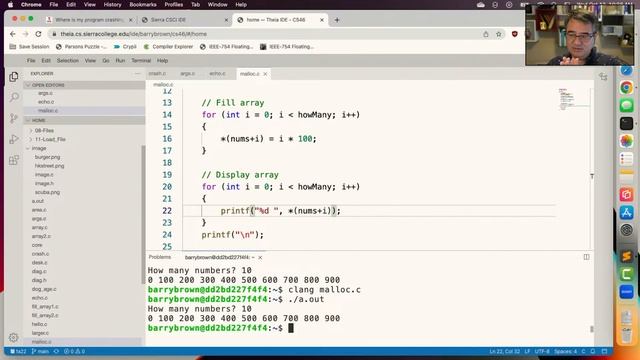Image resolution: width=640 pixels, height=360 pixels.
Task: Click the problems count in the status bar
Action: 74,351
